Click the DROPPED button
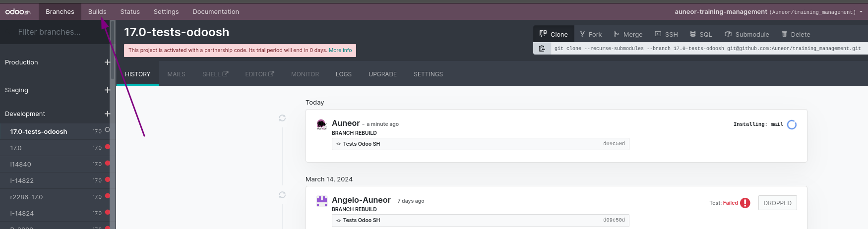The height and width of the screenshot is (229, 868). (777, 203)
